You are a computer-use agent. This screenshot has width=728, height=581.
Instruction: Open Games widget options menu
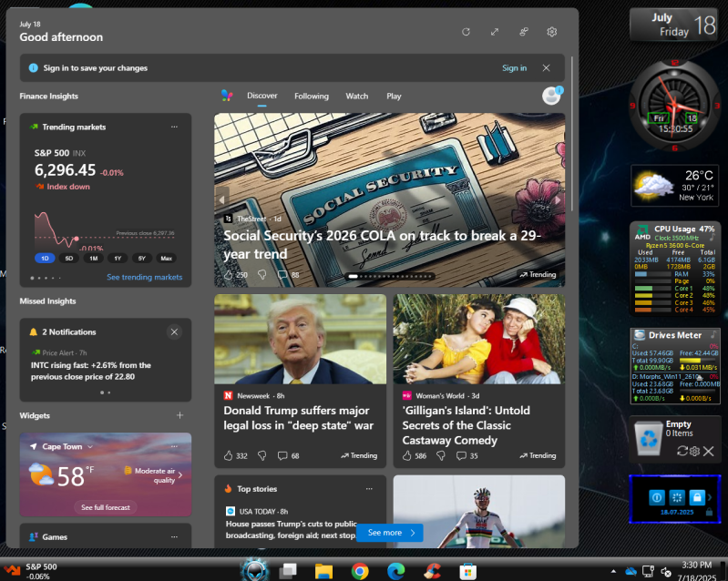(174, 537)
